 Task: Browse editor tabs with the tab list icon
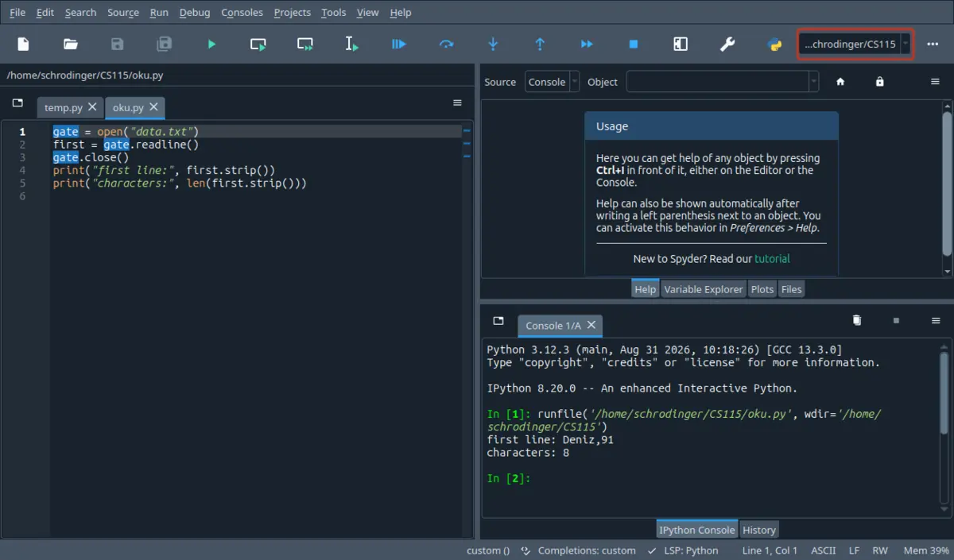tap(17, 102)
